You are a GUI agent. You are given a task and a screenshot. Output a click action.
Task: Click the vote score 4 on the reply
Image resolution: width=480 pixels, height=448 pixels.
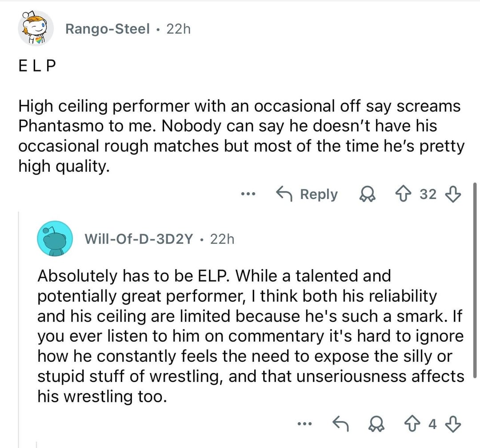point(432,424)
